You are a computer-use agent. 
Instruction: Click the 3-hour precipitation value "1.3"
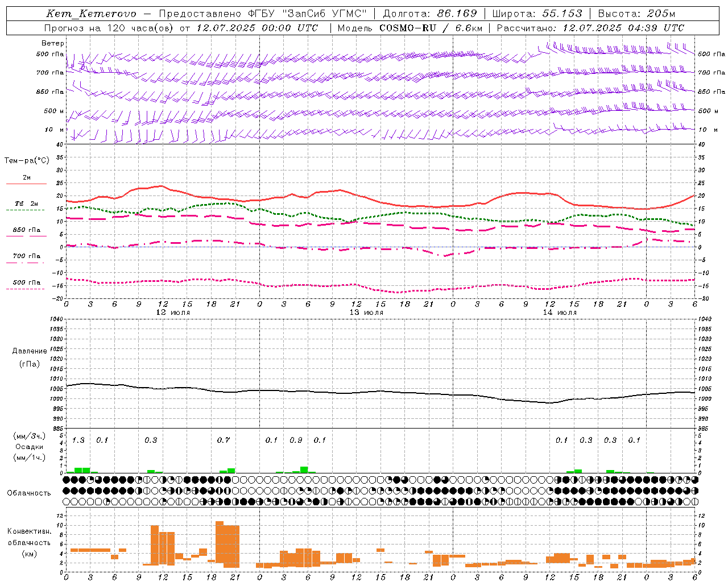[x=78, y=440]
